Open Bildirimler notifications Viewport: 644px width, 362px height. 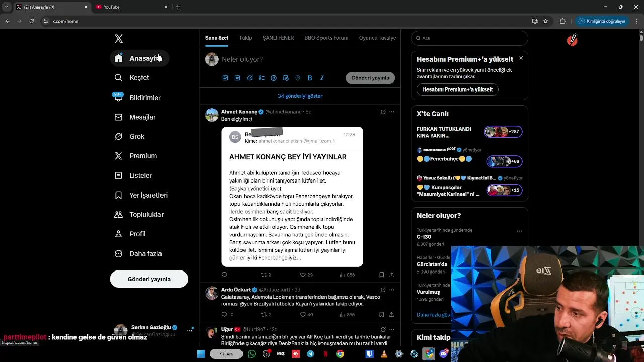[137, 98]
